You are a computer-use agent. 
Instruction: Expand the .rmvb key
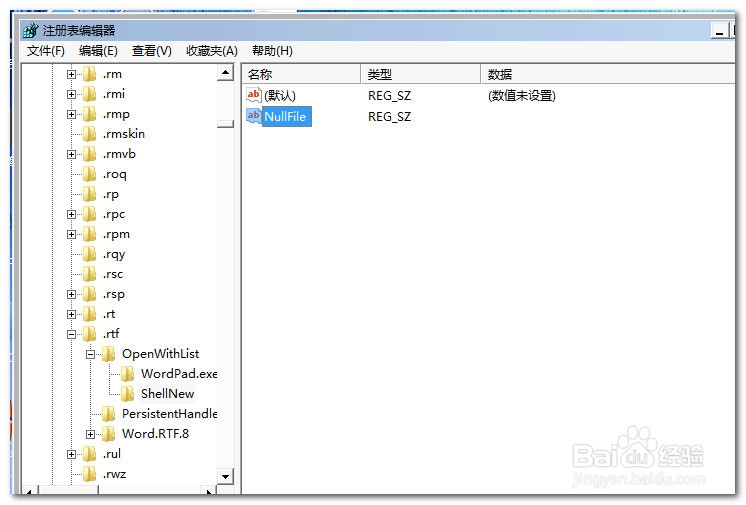71,154
